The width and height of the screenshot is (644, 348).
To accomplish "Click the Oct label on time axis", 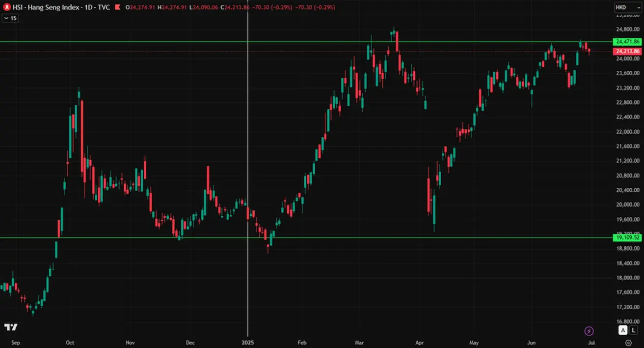I will tap(70, 343).
